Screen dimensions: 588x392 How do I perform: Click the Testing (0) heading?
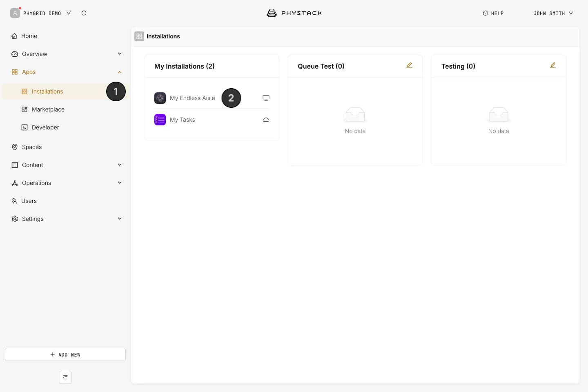pyautogui.click(x=458, y=66)
